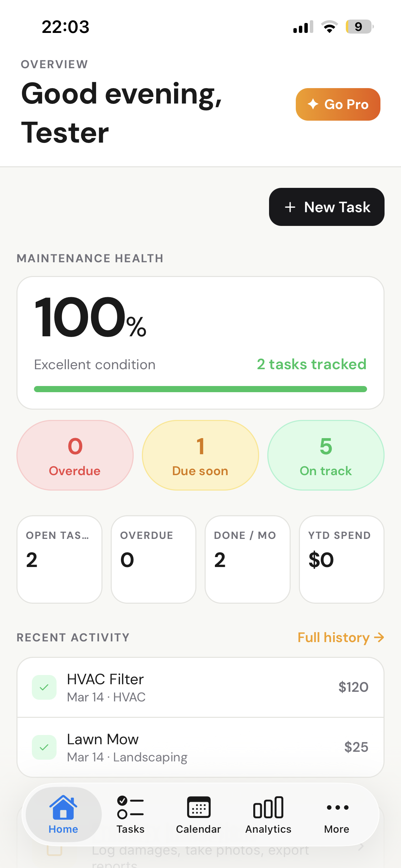Open the Done / Mo stat card
The image size is (401, 868).
247,559
